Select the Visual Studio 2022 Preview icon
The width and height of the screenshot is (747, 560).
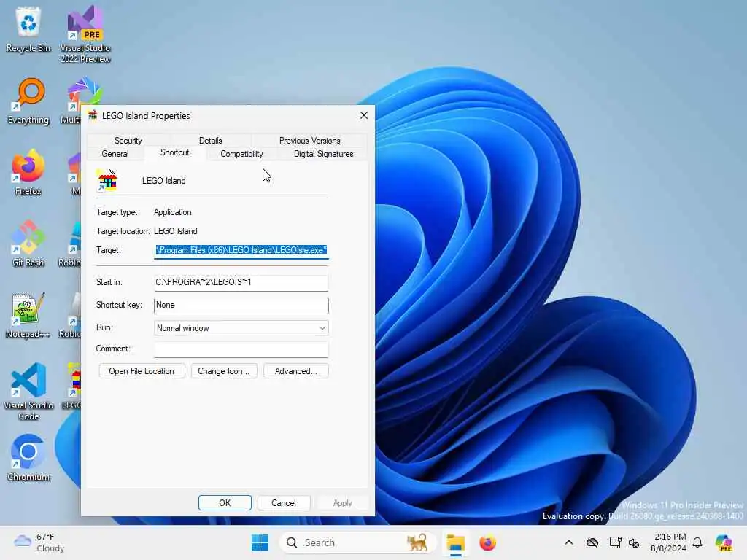(85, 34)
